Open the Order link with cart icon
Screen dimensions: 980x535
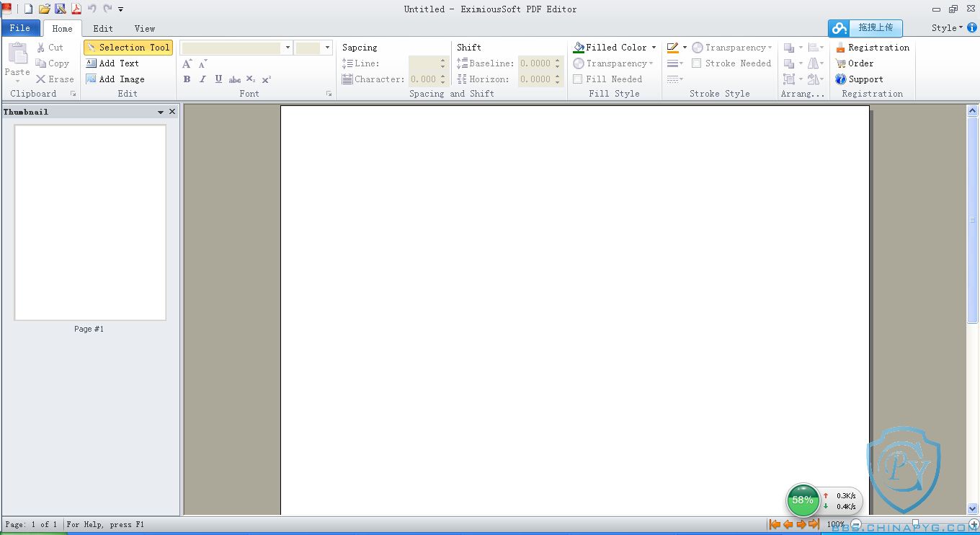(855, 63)
